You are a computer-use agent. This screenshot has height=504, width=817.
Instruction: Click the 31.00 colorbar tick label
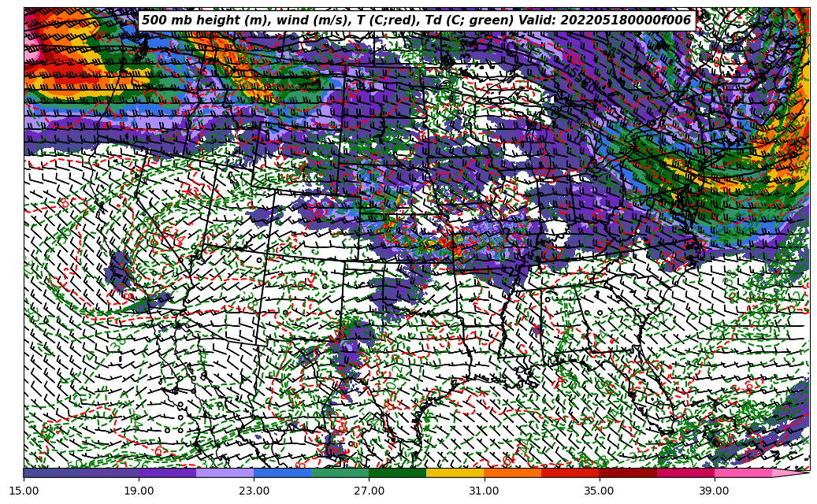(x=484, y=491)
